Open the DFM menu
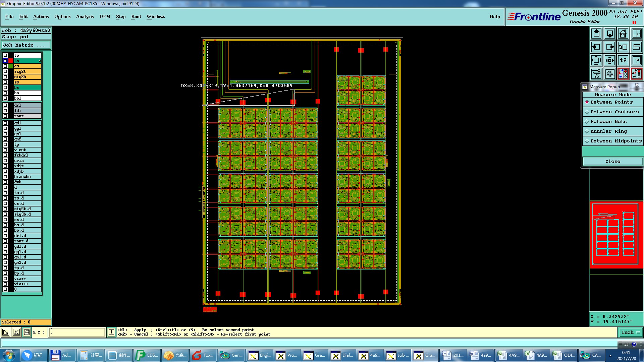Screen dimensions: 644x362 [105, 16]
